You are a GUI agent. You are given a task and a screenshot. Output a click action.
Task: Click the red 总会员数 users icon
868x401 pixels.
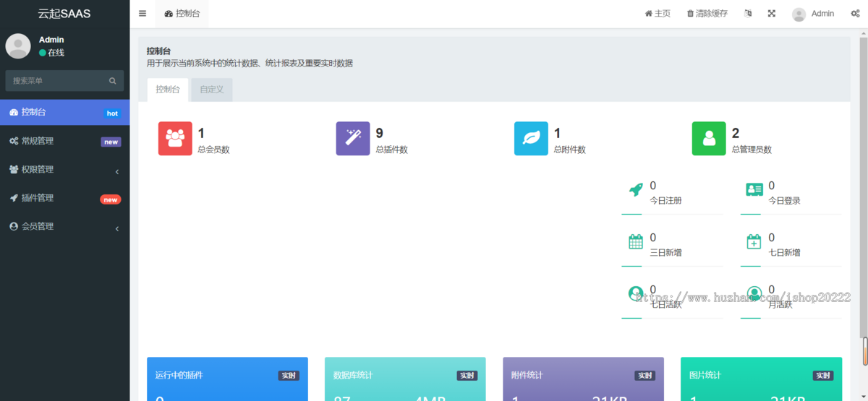[175, 139]
